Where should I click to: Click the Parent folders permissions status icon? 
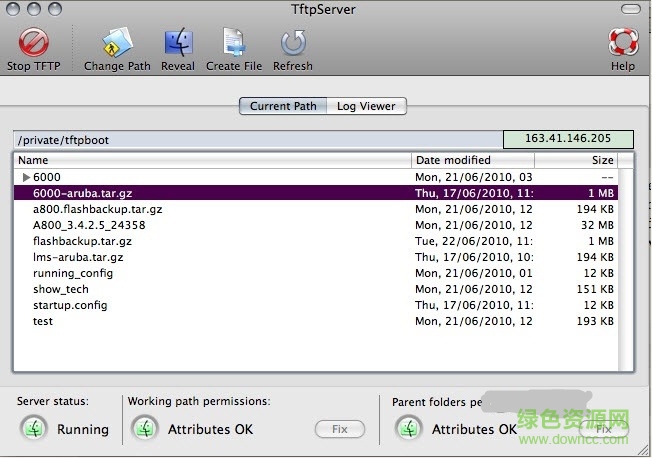coord(408,428)
